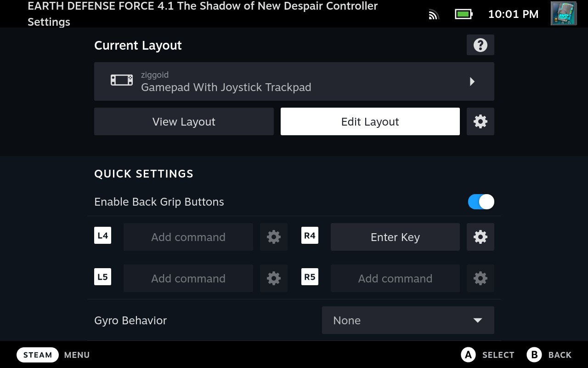Open R4 Enter Key settings gear
The height and width of the screenshot is (368, 588).
click(481, 237)
